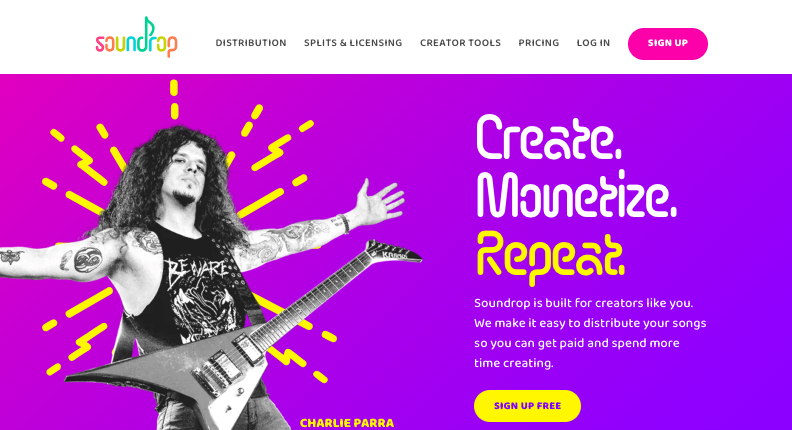Select the Log In link

tap(593, 43)
